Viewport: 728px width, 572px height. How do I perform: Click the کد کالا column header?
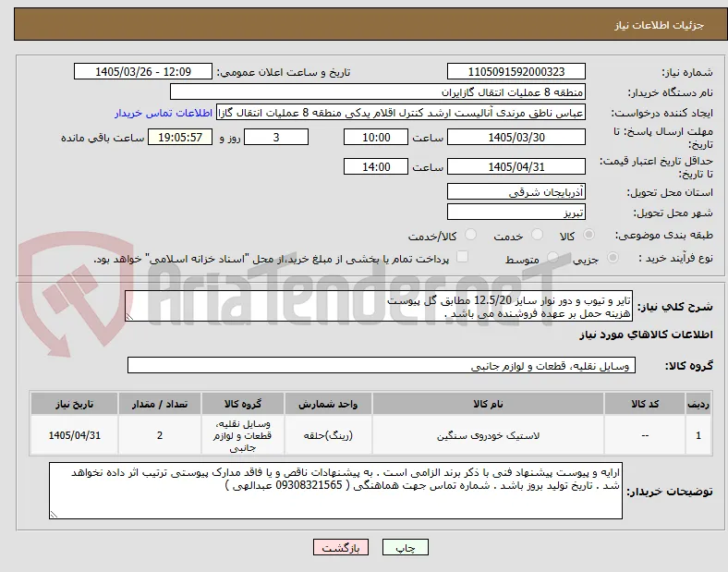pyautogui.click(x=645, y=404)
